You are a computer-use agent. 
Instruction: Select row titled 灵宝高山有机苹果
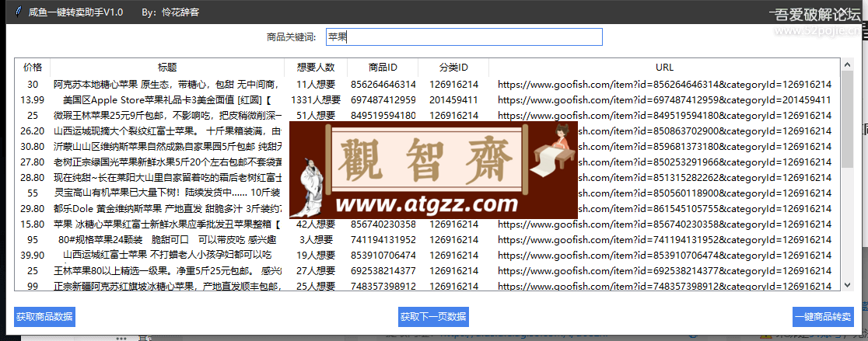(x=427, y=193)
